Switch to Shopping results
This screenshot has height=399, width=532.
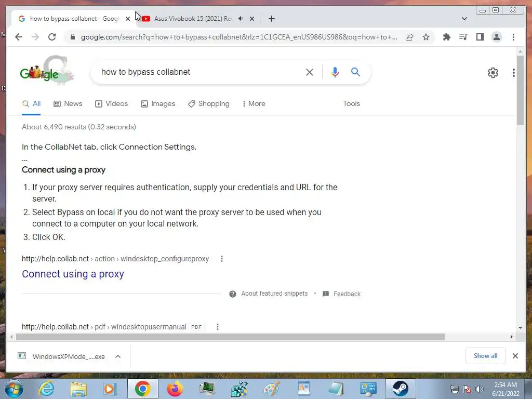209,104
